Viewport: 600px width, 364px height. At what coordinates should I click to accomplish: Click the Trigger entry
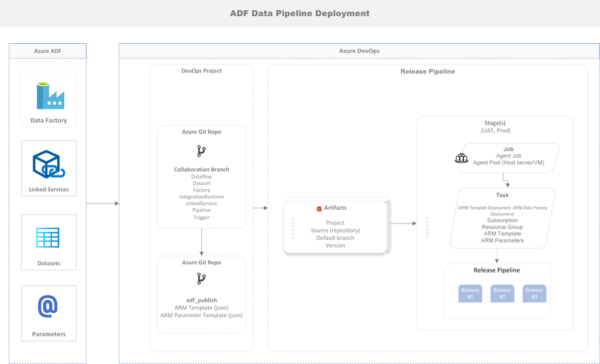click(x=202, y=217)
